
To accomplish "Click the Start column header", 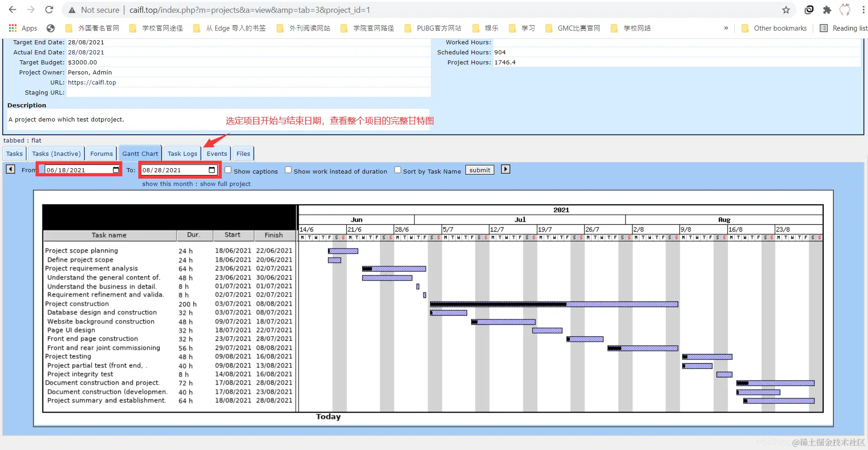I will tap(233, 235).
